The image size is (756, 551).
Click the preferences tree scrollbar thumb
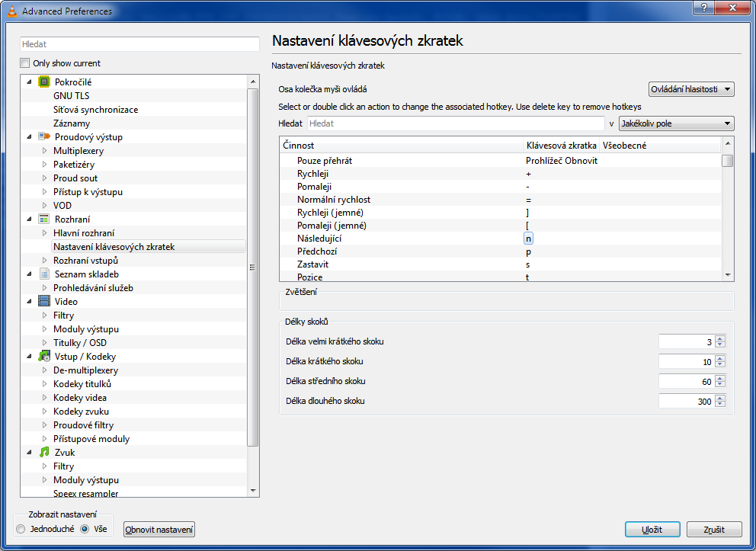pyautogui.click(x=253, y=267)
